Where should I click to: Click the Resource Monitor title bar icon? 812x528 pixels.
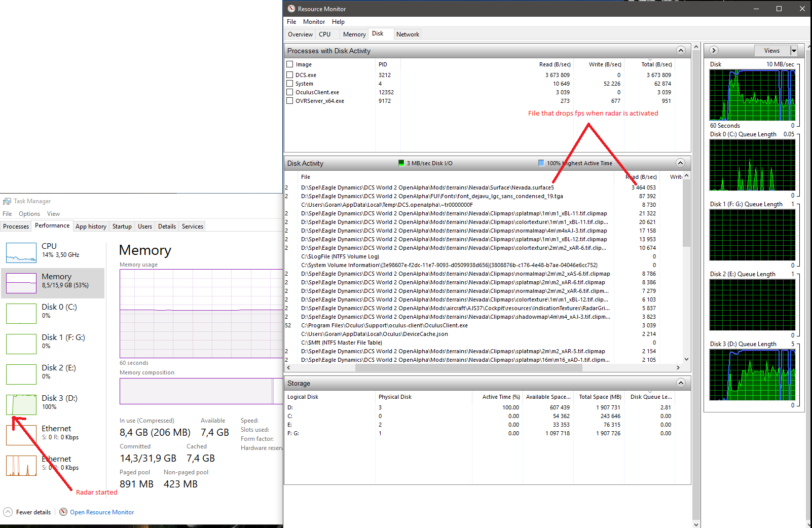click(291, 9)
